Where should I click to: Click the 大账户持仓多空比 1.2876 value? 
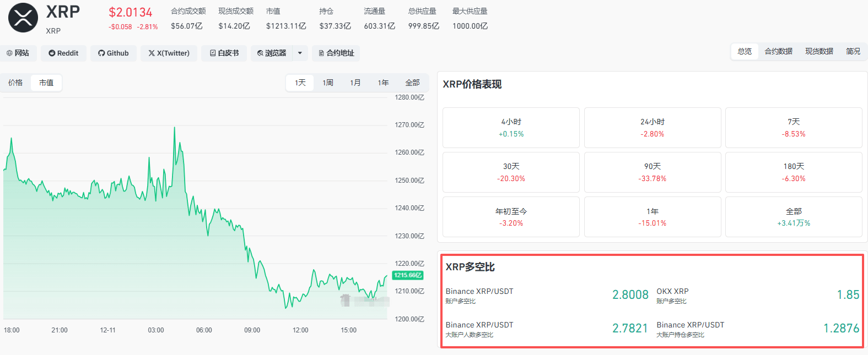(842, 329)
